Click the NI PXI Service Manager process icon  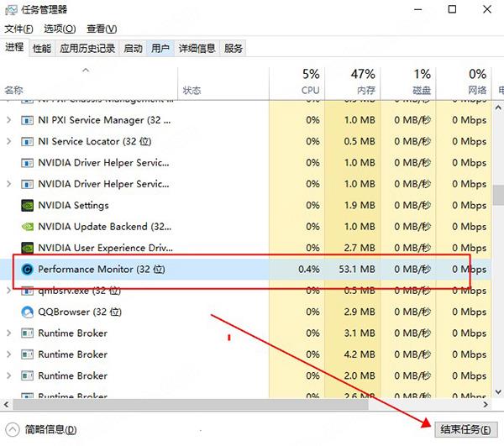tap(27, 120)
